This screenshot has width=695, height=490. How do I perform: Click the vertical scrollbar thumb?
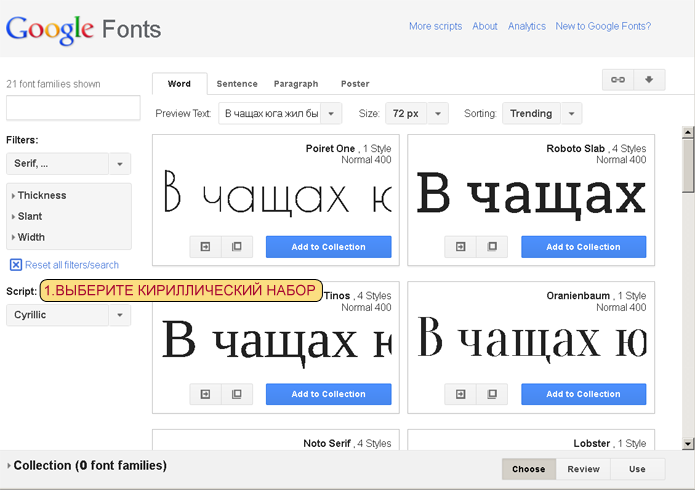(688, 165)
